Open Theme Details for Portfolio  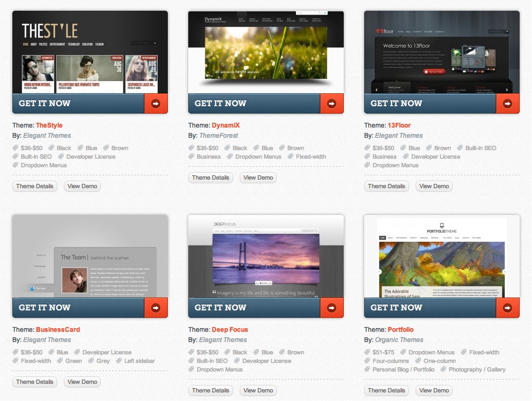(x=387, y=390)
